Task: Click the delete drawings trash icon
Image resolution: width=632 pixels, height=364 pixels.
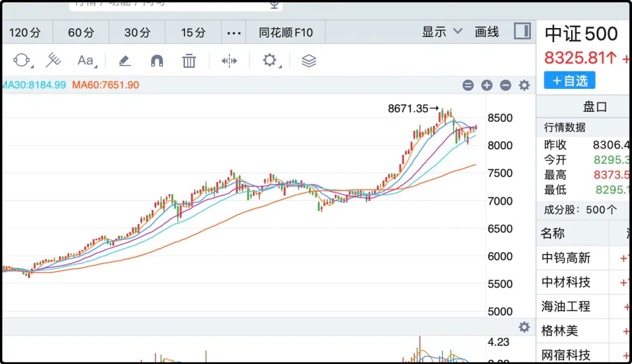Action: click(188, 60)
